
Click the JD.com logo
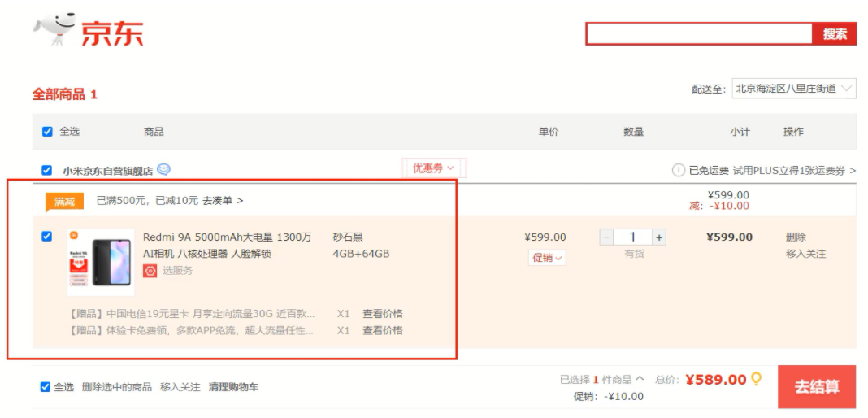pyautogui.click(x=89, y=30)
